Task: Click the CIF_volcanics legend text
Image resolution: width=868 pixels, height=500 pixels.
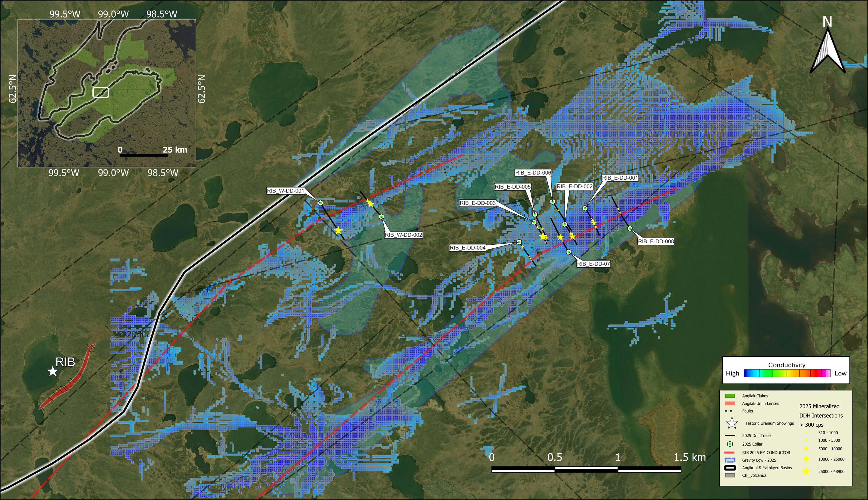Action: [754, 476]
